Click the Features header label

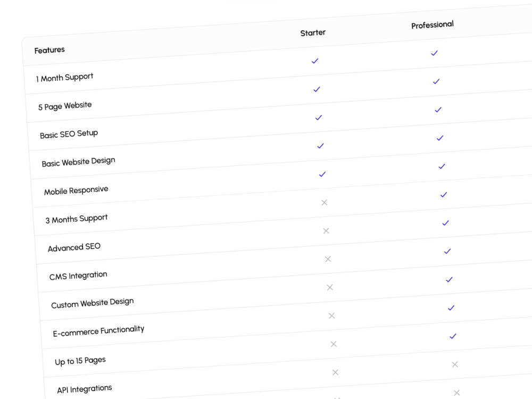pyautogui.click(x=49, y=50)
